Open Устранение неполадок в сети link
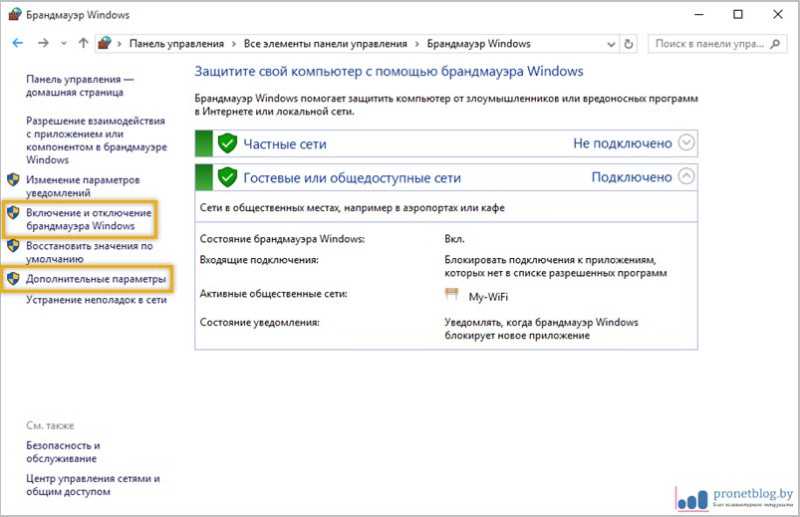Screen dimensions: 800x517 96,300
